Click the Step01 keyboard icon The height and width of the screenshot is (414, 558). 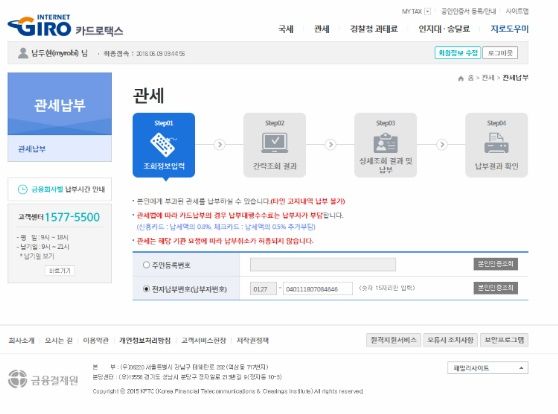point(164,144)
